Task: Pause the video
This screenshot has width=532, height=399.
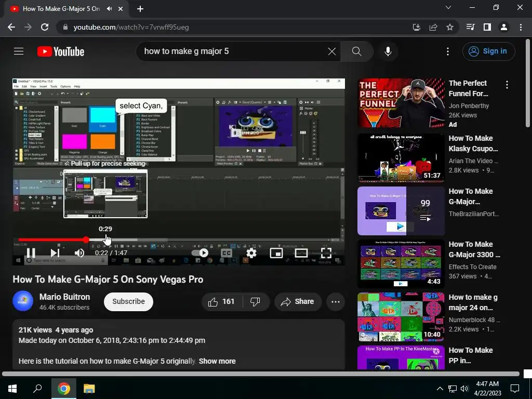Action: 31,253
